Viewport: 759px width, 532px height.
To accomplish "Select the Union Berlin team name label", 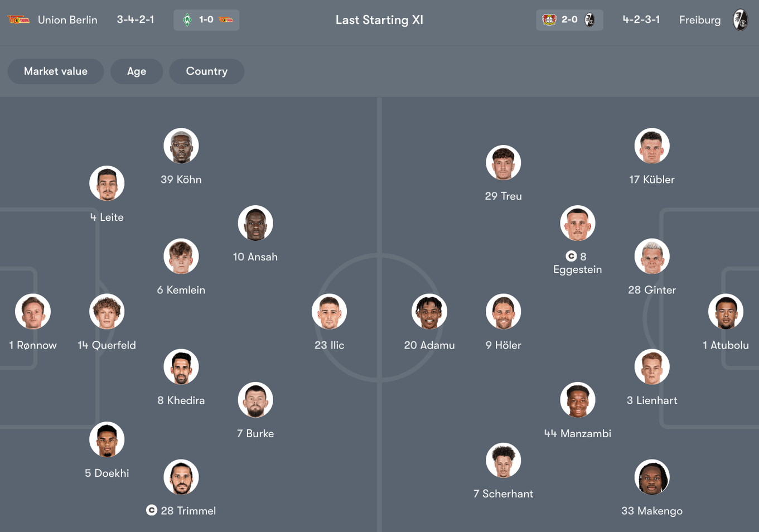I will pos(67,20).
